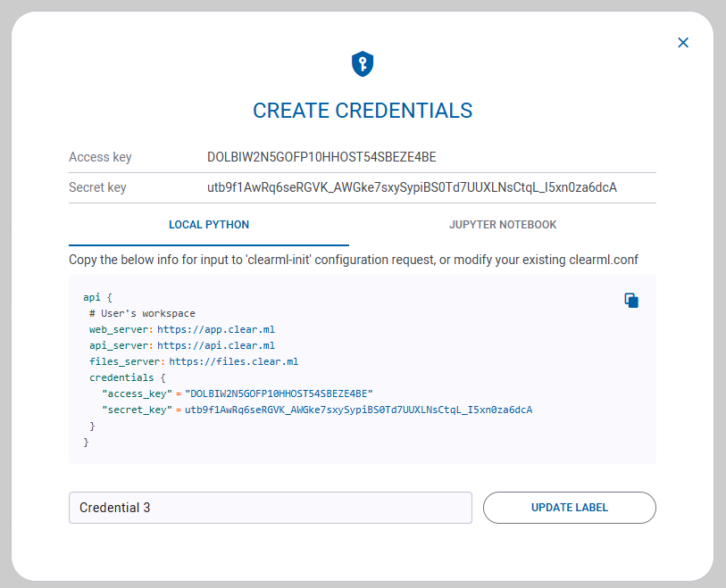
Task: Switch to the JUPYTER NOTEBOOK tab
Action: (x=503, y=225)
